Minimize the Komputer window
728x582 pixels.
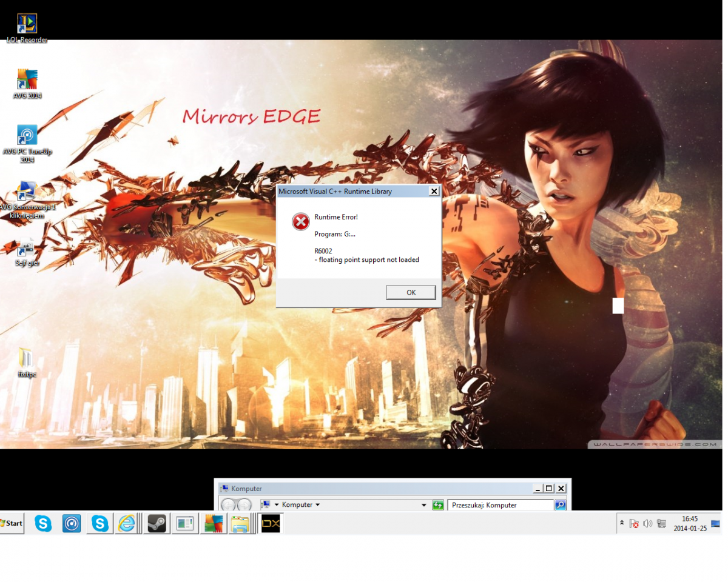(538, 489)
